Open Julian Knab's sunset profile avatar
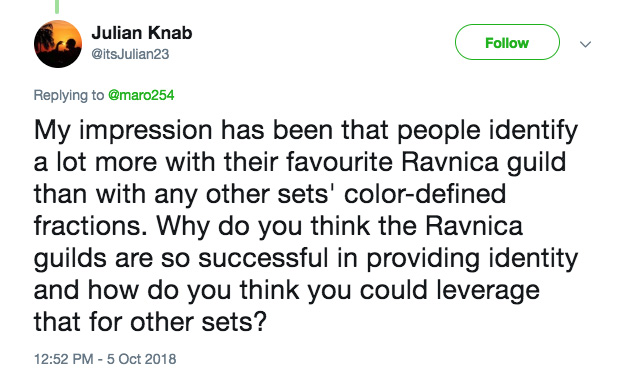This screenshot has height=373, width=631. point(58,44)
